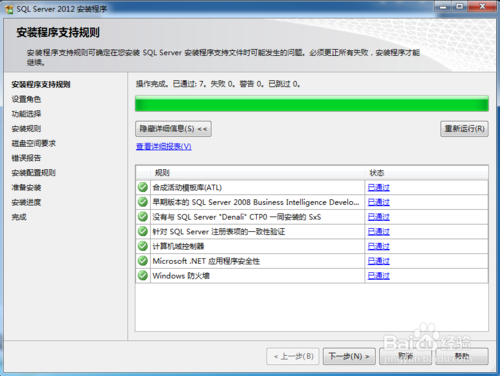This screenshot has height=376, width=500.
Task: Click the green progress bar
Action: 312,104
